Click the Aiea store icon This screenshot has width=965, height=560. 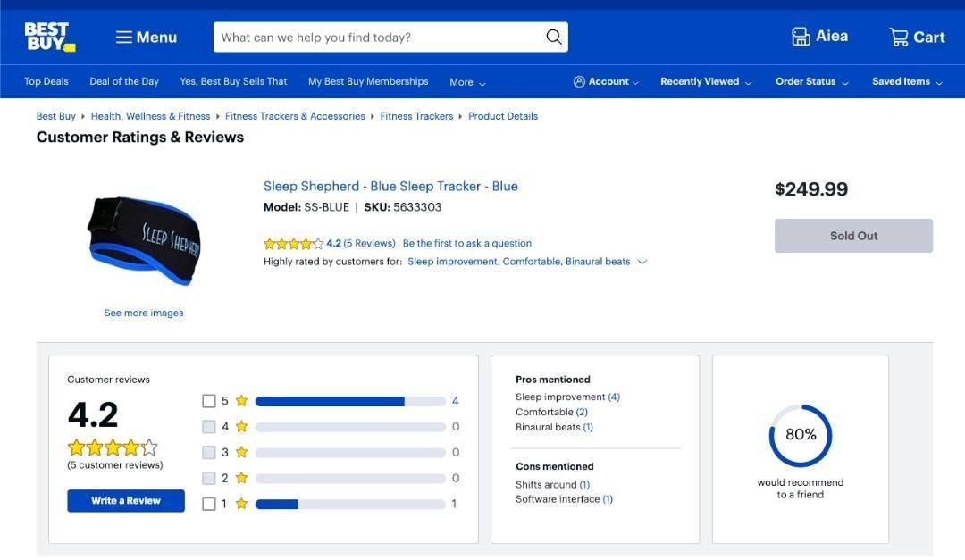pos(800,37)
